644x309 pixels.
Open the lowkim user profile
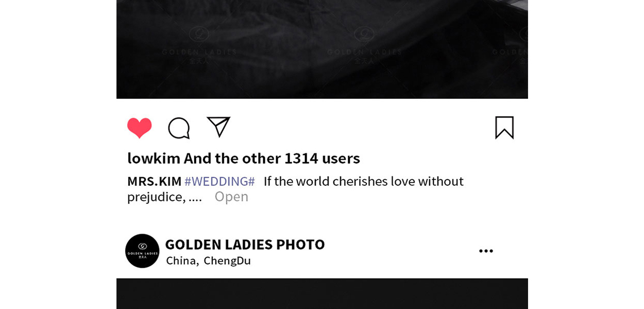click(154, 159)
